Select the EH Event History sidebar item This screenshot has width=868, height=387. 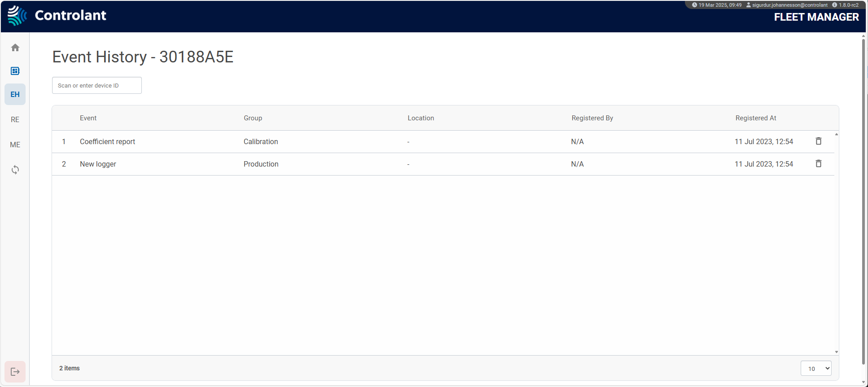click(15, 94)
